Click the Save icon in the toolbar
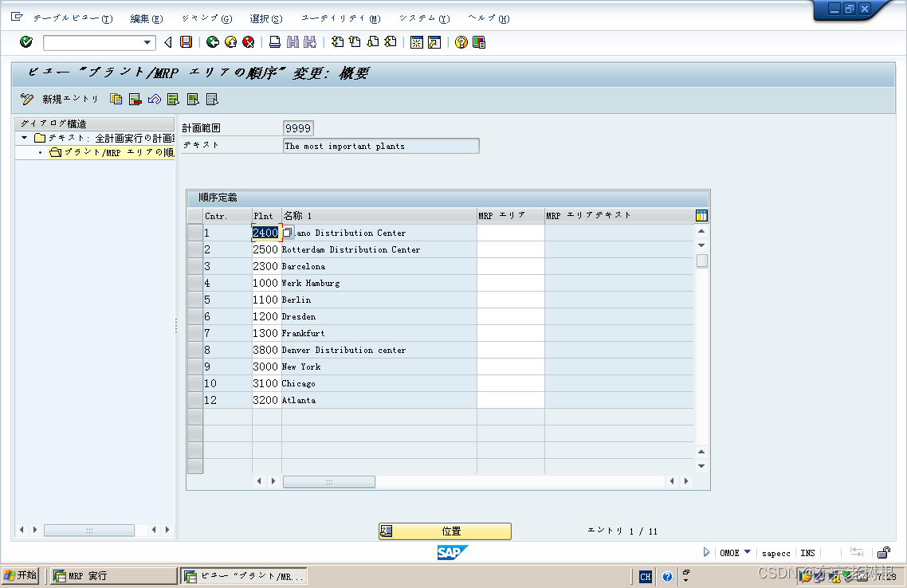 (187, 43)
